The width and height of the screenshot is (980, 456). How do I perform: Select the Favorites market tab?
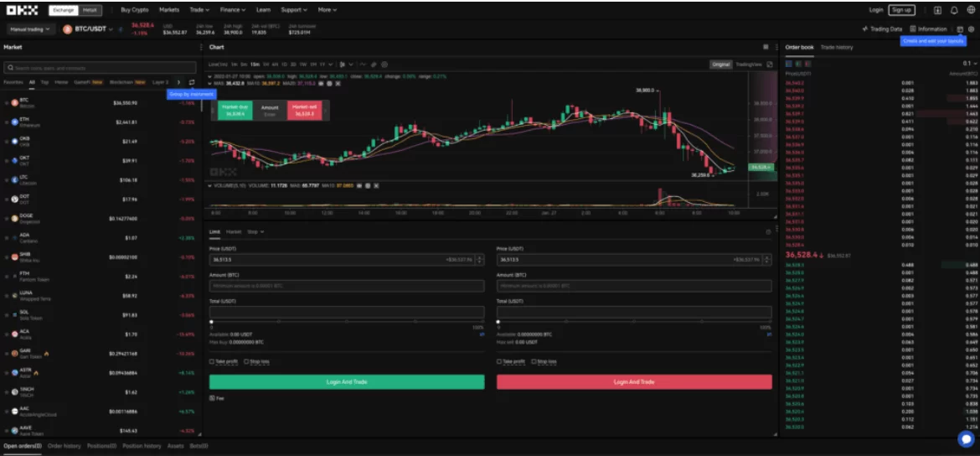[x=13, y=82]
